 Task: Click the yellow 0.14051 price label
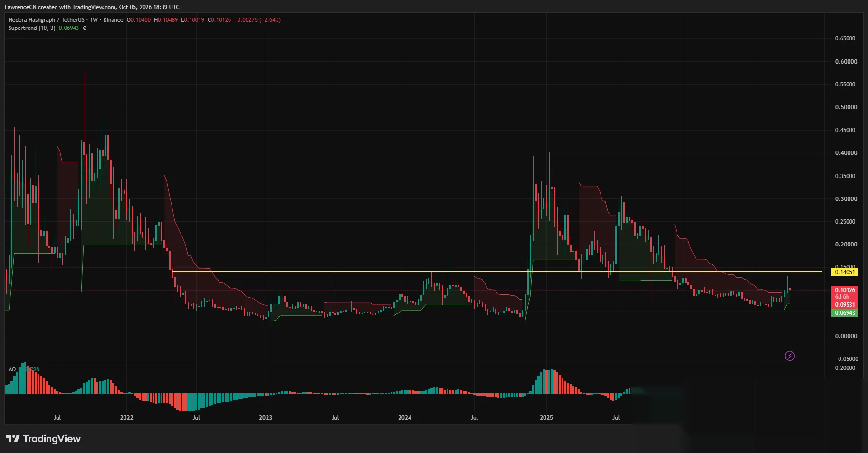click(x=845, y=272)
